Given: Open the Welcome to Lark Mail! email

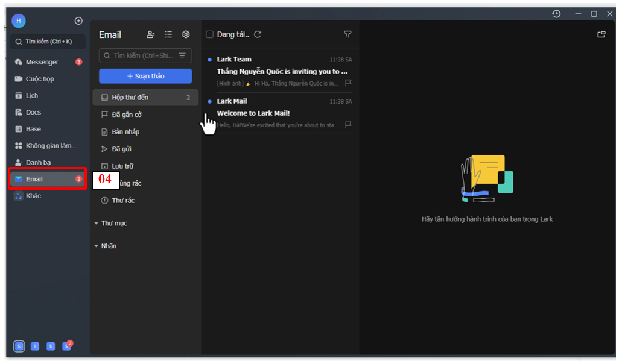Looking at the screenshot, I should pyautogui.click(x=280, y=113).
